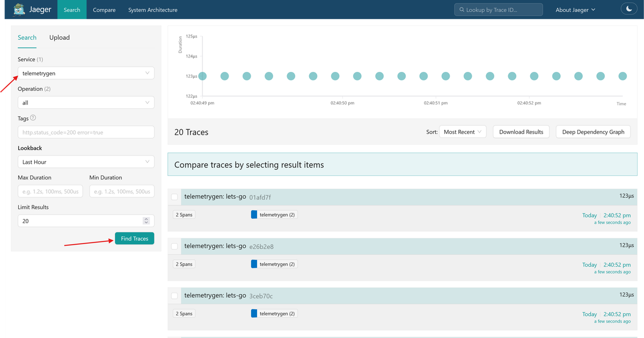Screen dimensions: 644x338
Task: Click the search magnifier icon in Trace ID lookup
Action: pos(461,10)
